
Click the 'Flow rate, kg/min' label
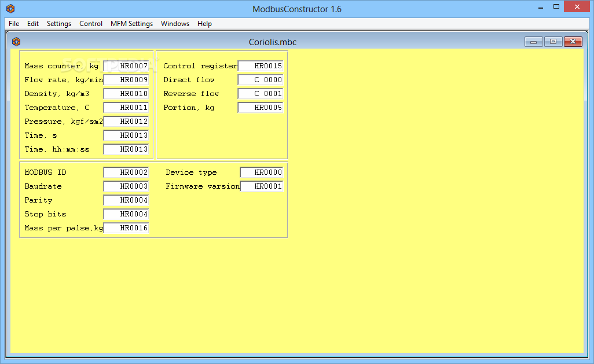pyautogui.click(x=64, y=80)
